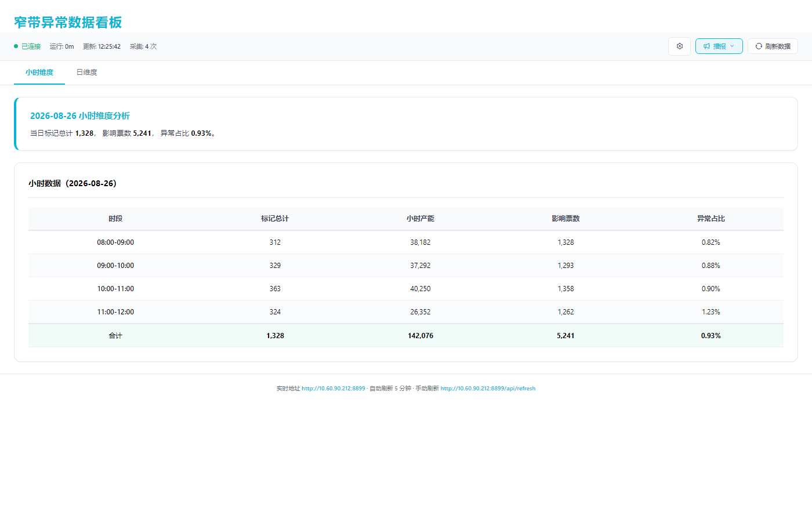Click the 0.82% 异常占比 cell
Image resolution: width=812 pixels, height=522 pixels.
point(711,242)
